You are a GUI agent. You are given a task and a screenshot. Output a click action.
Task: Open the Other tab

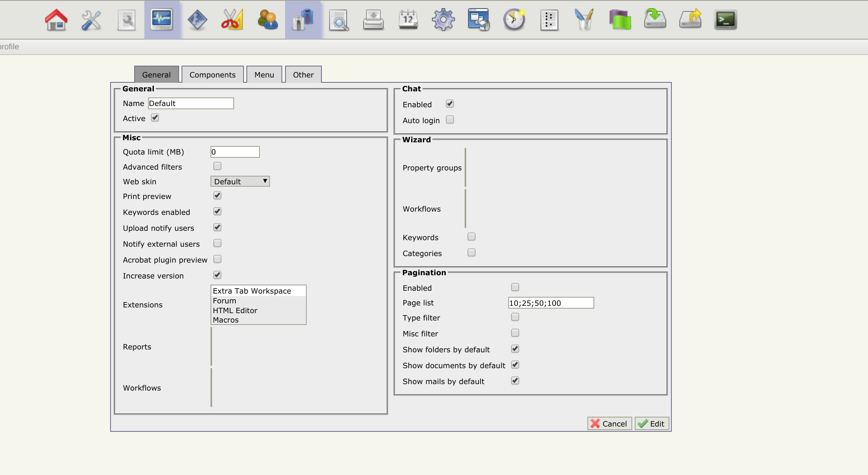303,75
